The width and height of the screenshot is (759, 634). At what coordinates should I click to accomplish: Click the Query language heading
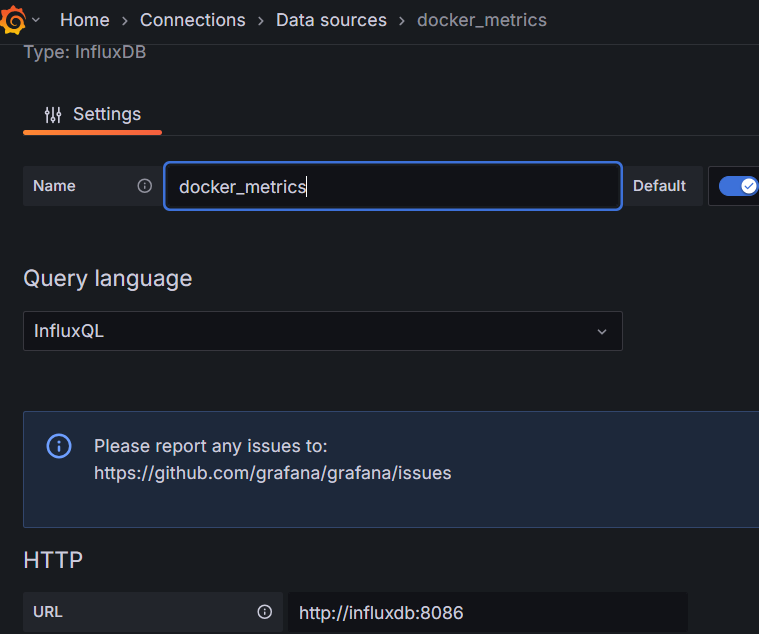[x=107, y=279]
